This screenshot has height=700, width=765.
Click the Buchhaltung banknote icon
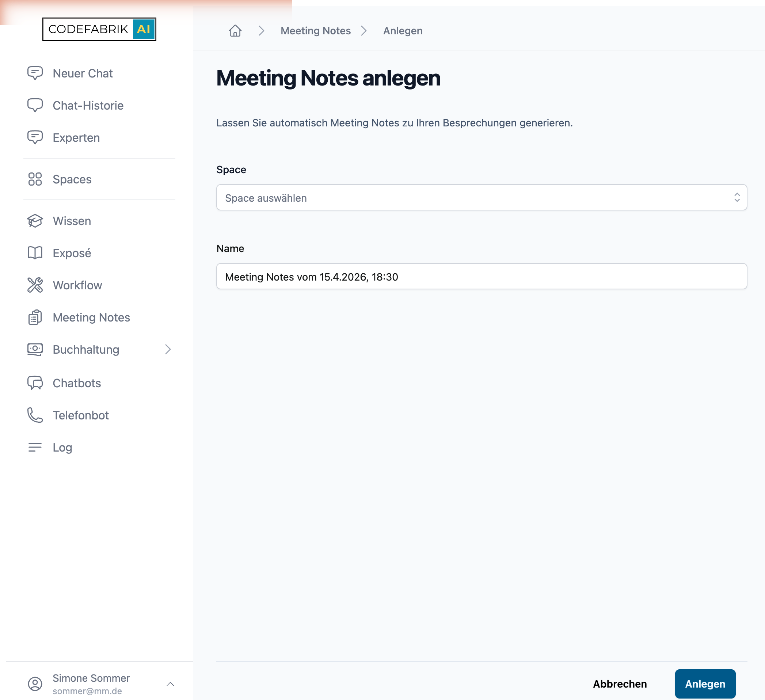(x=35, y=349)
